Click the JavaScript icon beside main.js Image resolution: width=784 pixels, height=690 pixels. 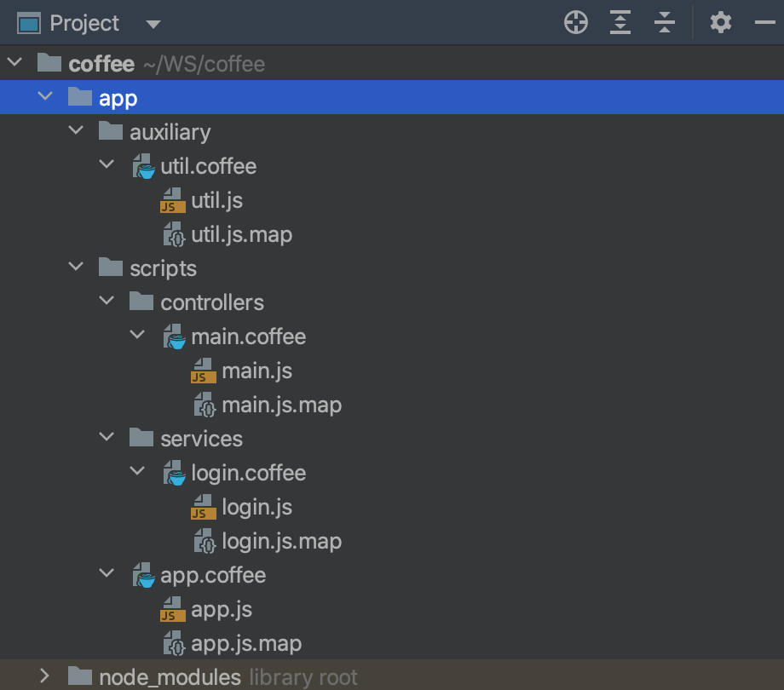tap(203, 370)
